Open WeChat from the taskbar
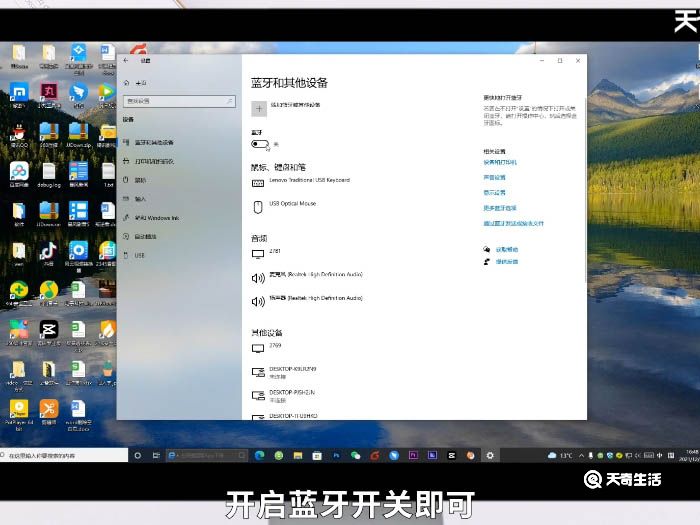700x525 pixels. (x=355, y=455)
